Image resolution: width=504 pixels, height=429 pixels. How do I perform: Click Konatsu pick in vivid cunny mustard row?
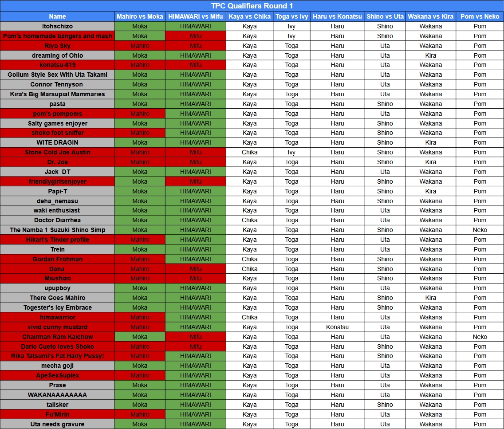337,327
